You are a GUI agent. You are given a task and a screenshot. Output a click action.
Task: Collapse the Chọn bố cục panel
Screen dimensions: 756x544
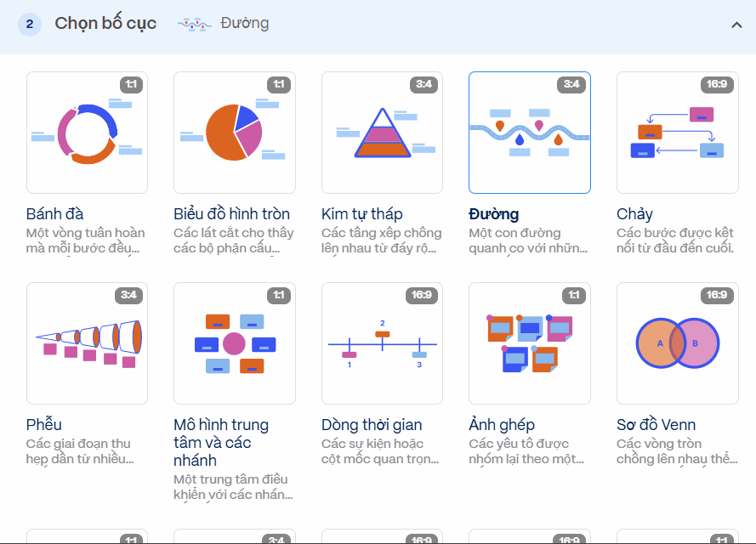point(736,24)
